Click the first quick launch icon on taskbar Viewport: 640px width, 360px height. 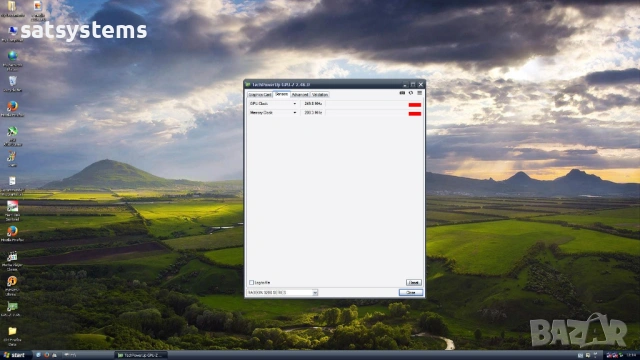[x=38, y=355]
